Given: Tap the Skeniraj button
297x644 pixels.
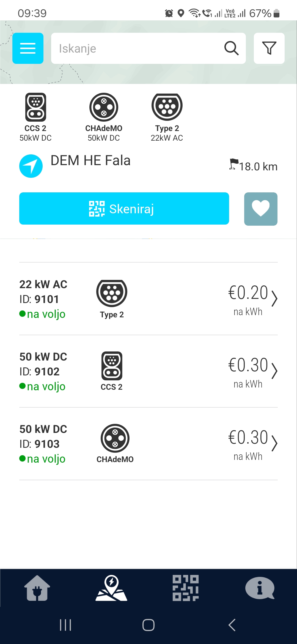Looking at the screenshot, I should coord(124,208).
